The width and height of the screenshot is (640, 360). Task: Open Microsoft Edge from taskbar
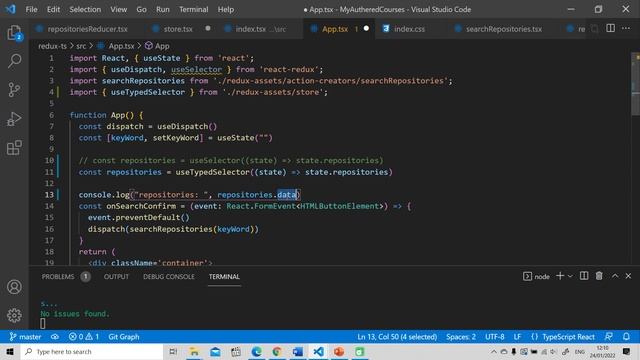tap(256, 351)
